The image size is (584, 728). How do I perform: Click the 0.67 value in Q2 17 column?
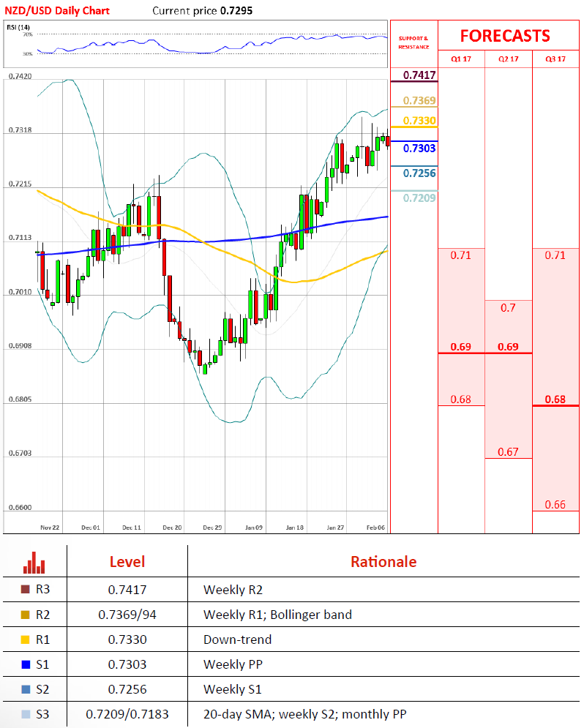pos(508,451)
